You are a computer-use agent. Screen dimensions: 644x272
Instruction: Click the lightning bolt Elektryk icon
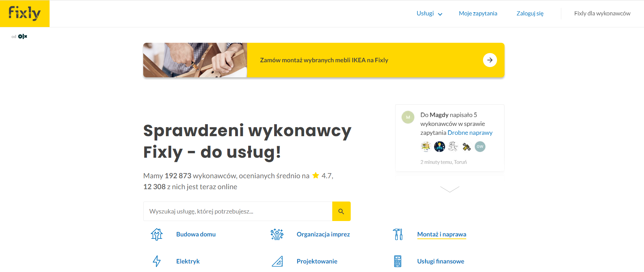pos(157,261)
